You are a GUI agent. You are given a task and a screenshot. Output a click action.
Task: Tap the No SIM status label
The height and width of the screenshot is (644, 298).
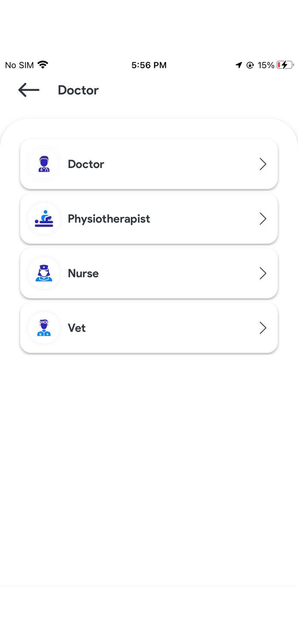(18, 65)
